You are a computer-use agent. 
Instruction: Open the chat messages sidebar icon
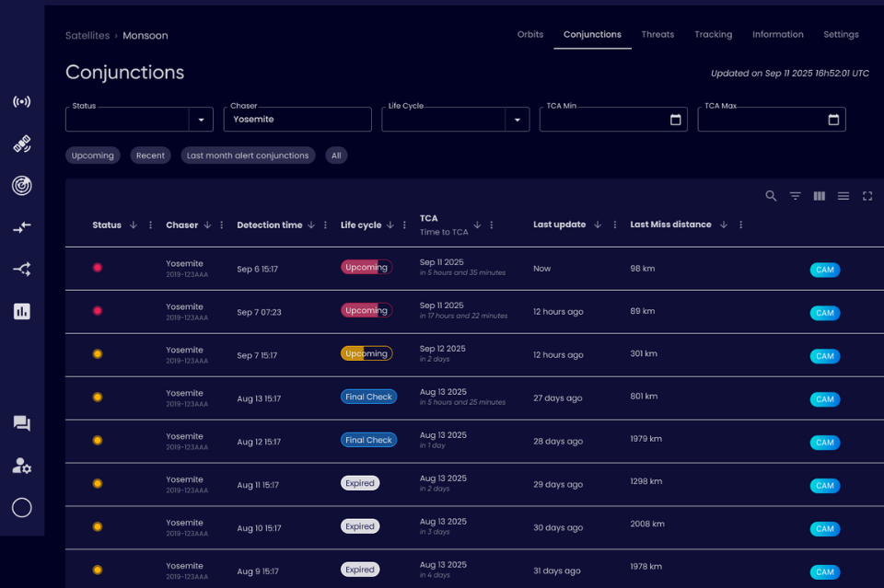pyautogui.click(x=22, y=423)
